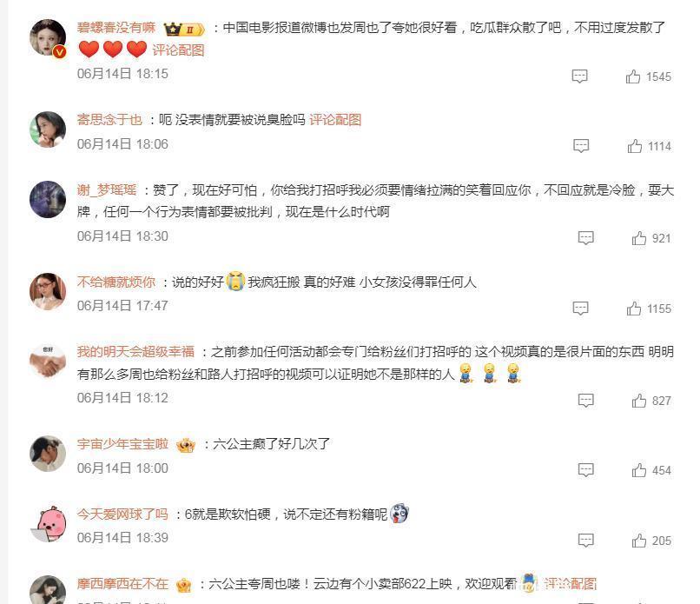Open avatar of 今天爱网球了吗
The width and height of the screenshot is (700, 604).
coord(48,523)
